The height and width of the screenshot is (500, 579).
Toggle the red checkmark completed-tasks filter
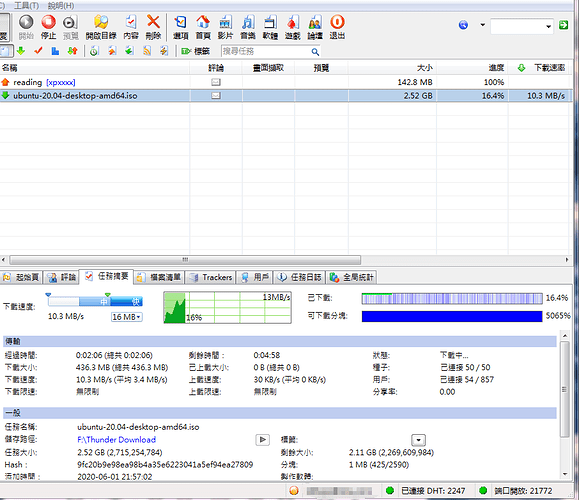tap(38, 51)
